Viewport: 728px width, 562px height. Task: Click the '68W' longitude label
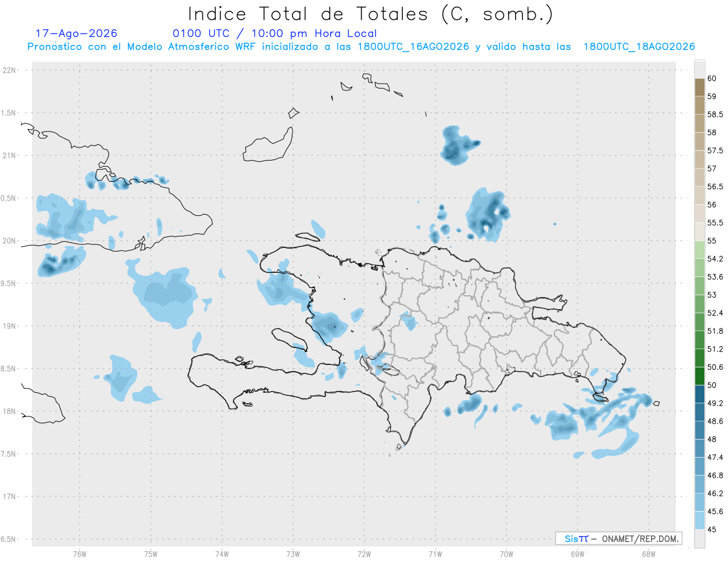click(x=649, y=554)
